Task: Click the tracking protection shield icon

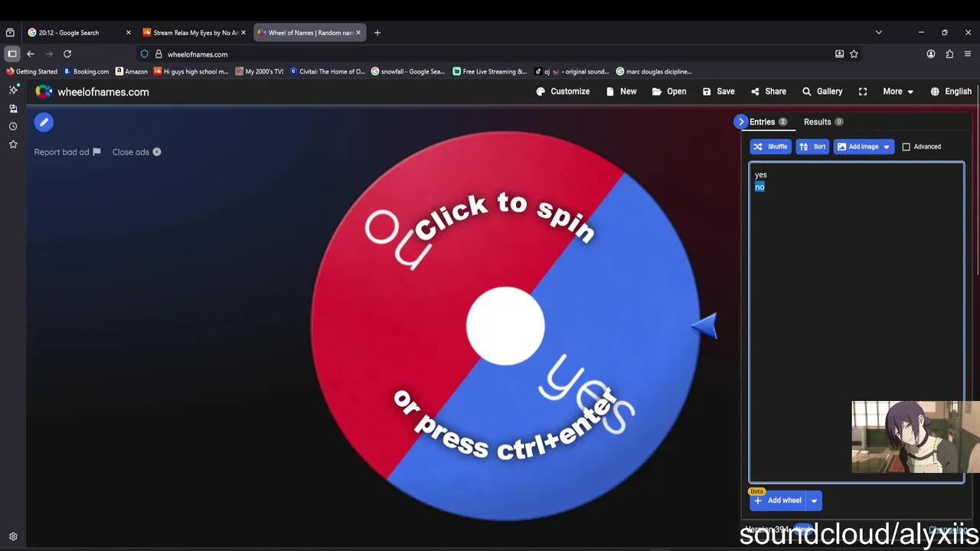Action: (144, 54)
